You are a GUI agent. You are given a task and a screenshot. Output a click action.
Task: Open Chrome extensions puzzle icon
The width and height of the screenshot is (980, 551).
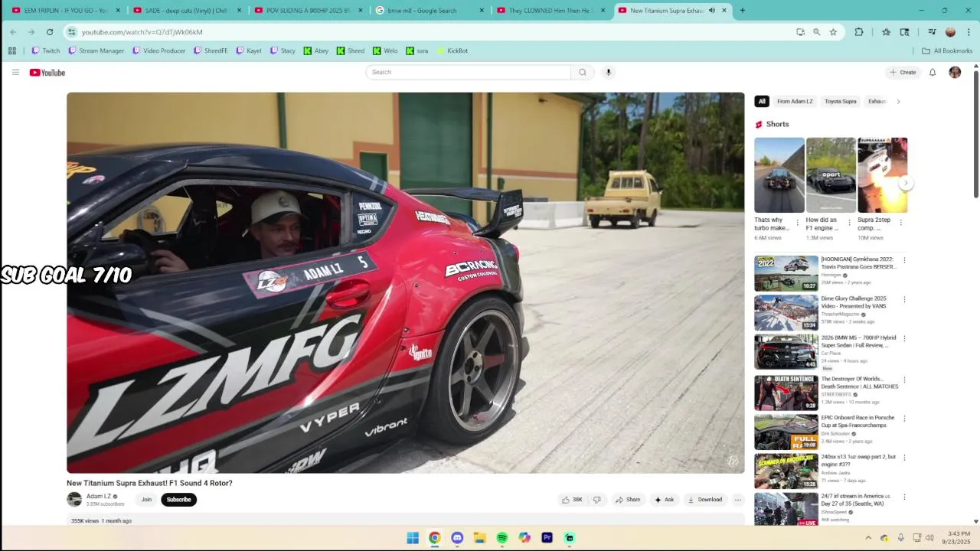click(859, 32)
